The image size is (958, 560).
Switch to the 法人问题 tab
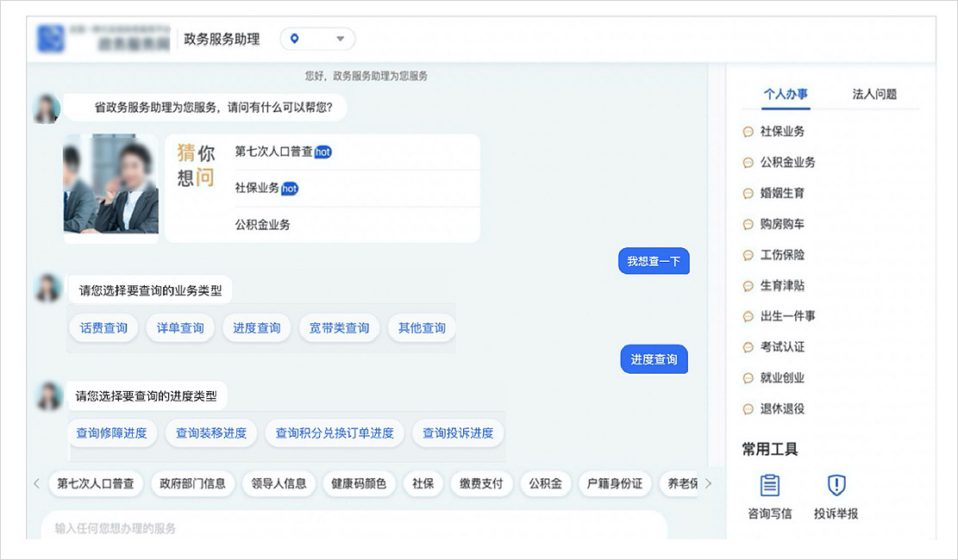point(874,94)
